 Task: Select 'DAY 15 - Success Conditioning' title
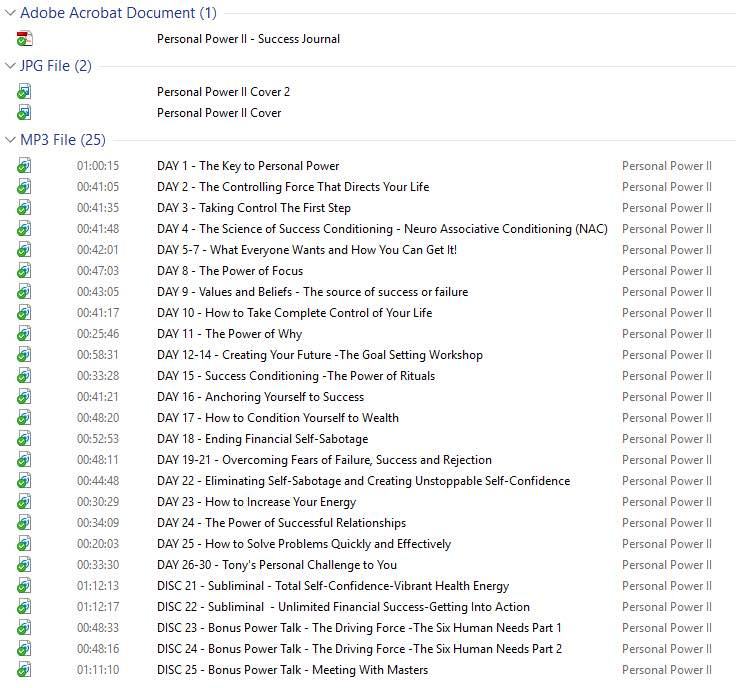click(296, 376)
